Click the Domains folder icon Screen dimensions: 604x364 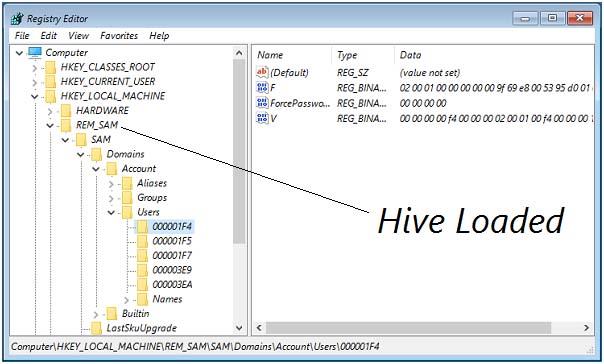[96, 154]
